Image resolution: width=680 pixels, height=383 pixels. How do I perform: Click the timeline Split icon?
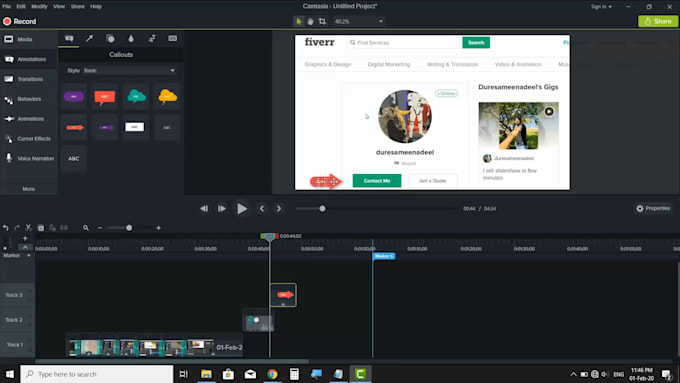tap(64, 228)
